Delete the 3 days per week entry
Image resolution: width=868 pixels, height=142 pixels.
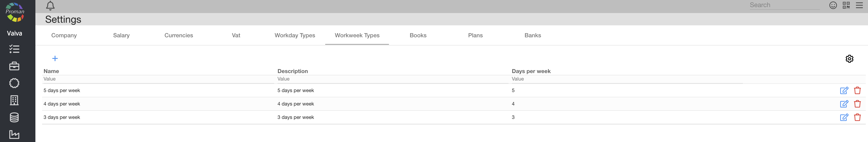click(857, 117)
